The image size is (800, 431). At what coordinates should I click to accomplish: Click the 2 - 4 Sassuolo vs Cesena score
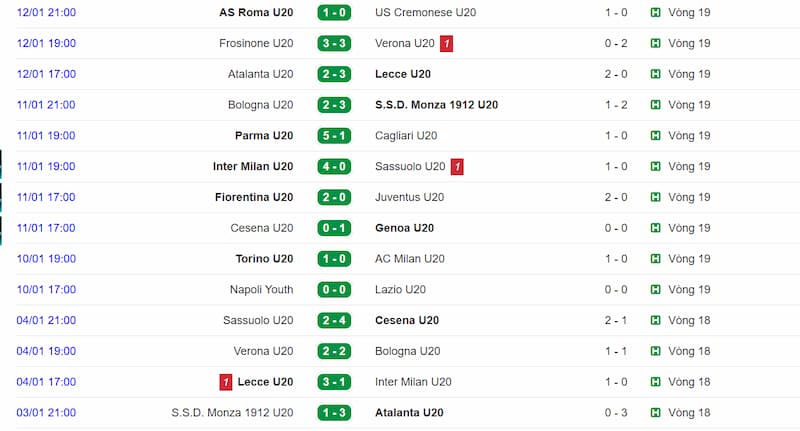(x=333, y=321)
